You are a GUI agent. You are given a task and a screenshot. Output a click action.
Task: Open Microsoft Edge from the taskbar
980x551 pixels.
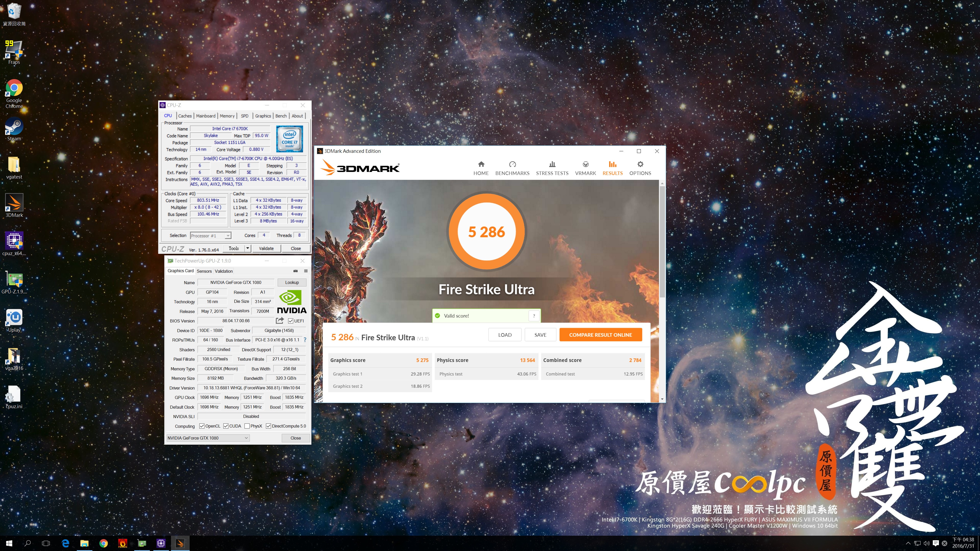click(65, 543)
